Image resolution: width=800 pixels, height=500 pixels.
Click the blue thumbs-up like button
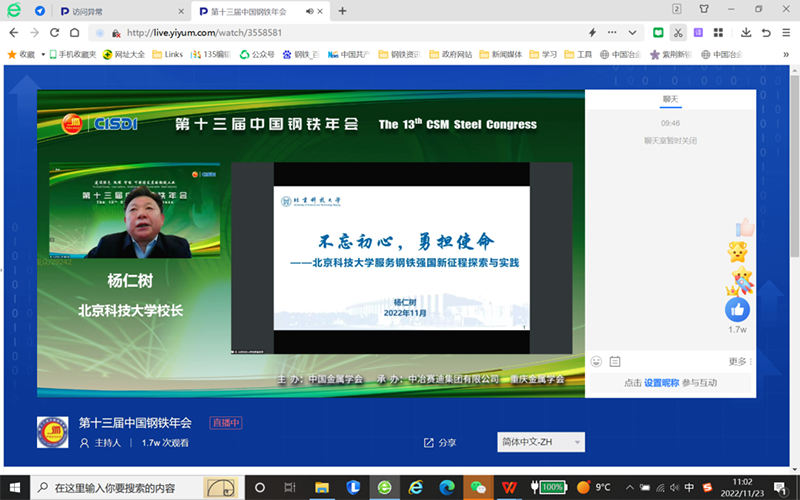738,309
